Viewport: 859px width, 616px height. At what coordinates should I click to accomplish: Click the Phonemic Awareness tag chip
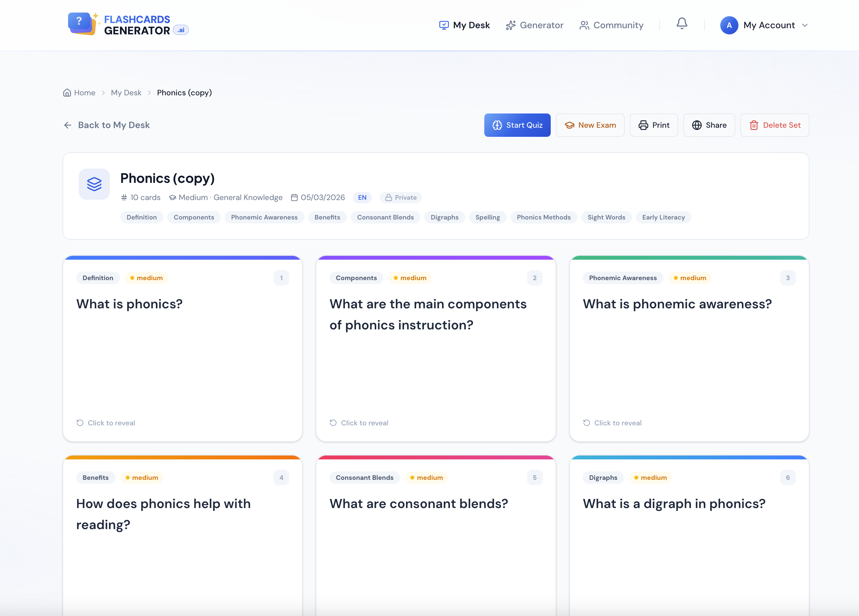(264, 217)
